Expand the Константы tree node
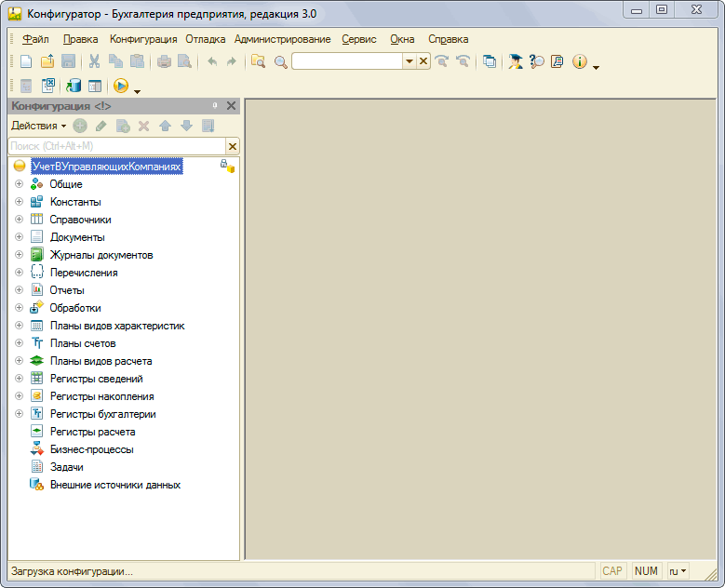 (19, 202)
